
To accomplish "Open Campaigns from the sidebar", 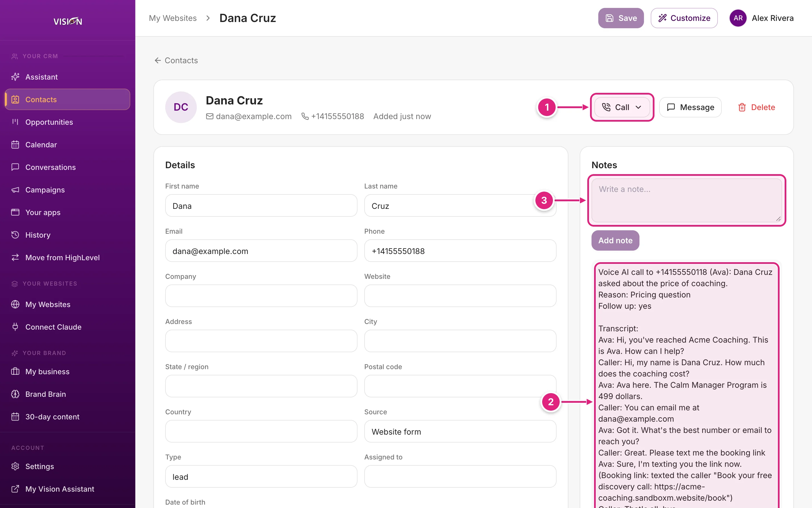I will coord(67,190).
